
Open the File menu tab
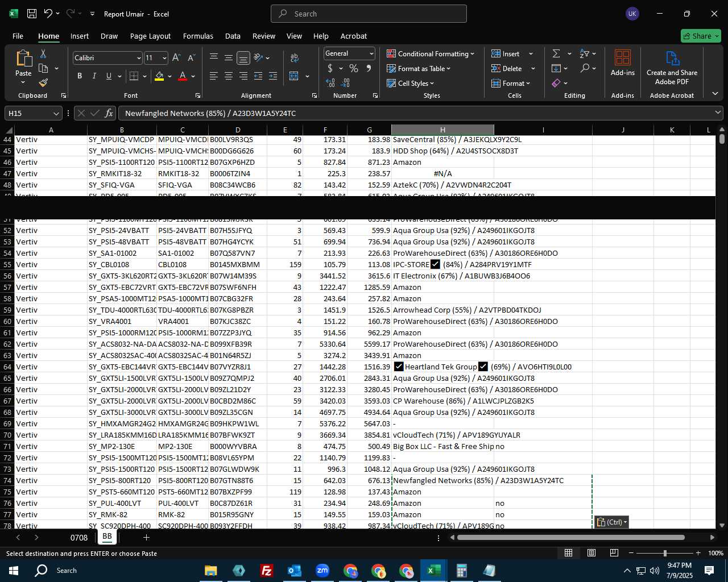coord(18,36)
